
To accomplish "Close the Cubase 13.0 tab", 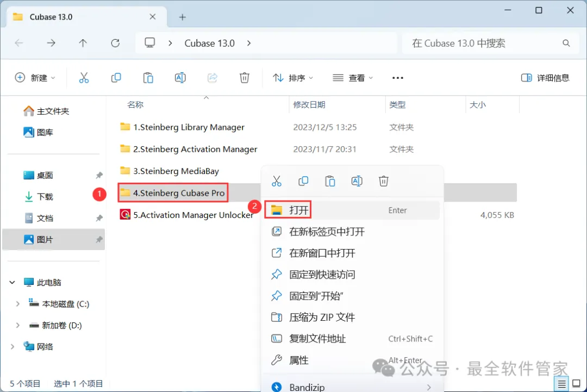I will pos(153,17).
